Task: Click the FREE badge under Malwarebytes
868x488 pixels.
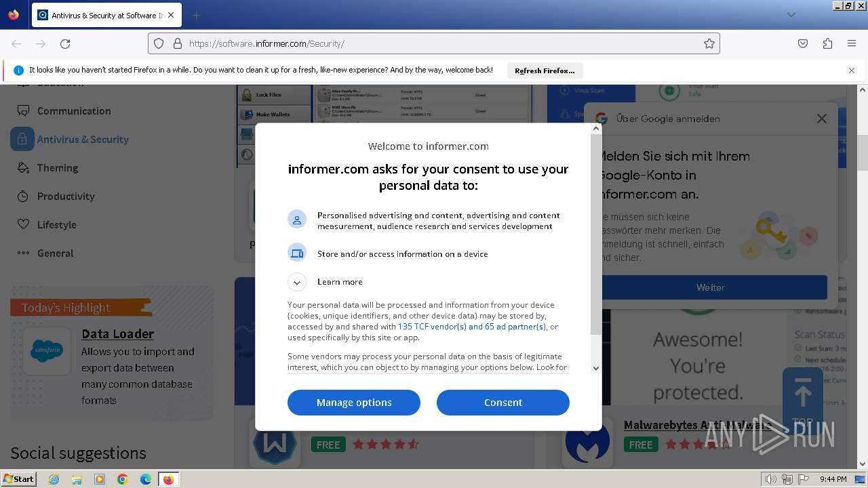Action: click(640, 445)
